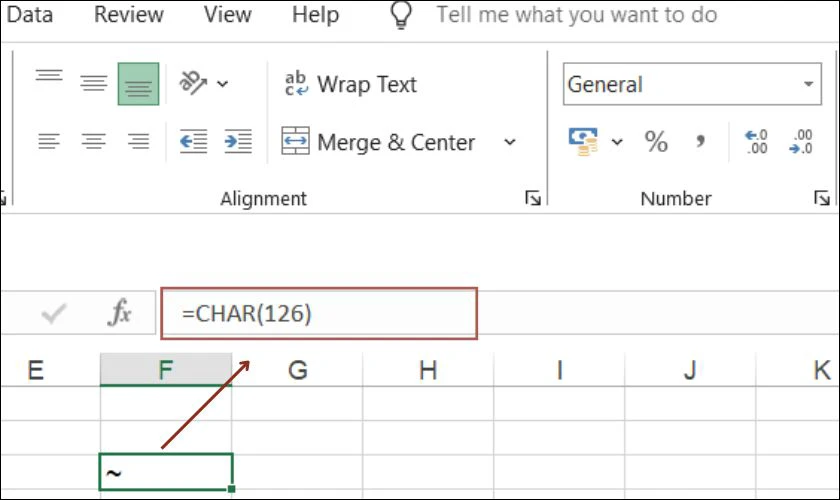Click the Merge & Center button
840x500 pixels.
pyautogui.click(x=379, y=142)
